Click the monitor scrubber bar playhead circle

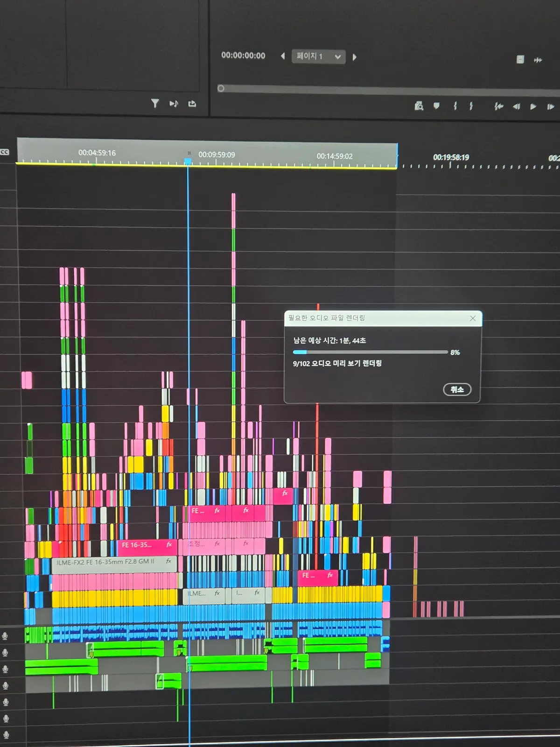pos(221,88)
